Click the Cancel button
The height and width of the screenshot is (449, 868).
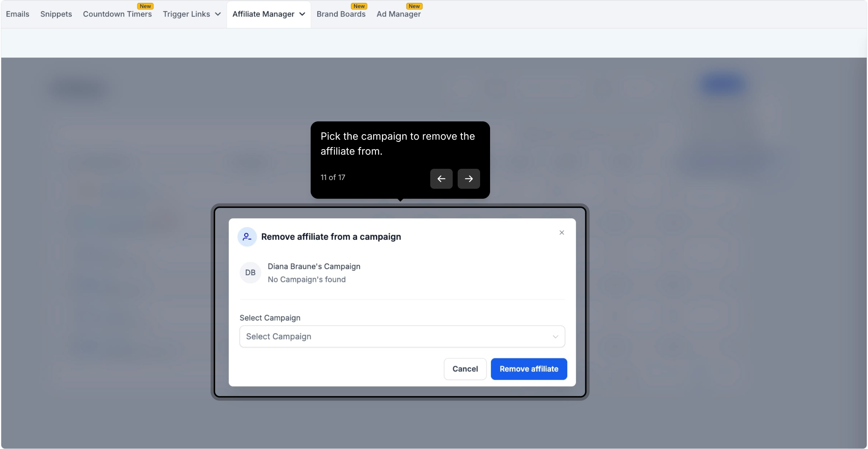tap(465, 369)
